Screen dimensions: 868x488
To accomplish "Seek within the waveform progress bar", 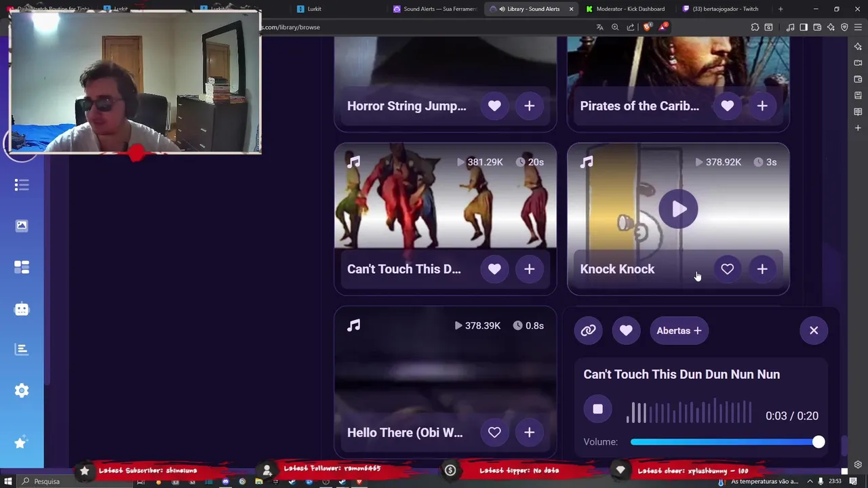I will (689, 412).
